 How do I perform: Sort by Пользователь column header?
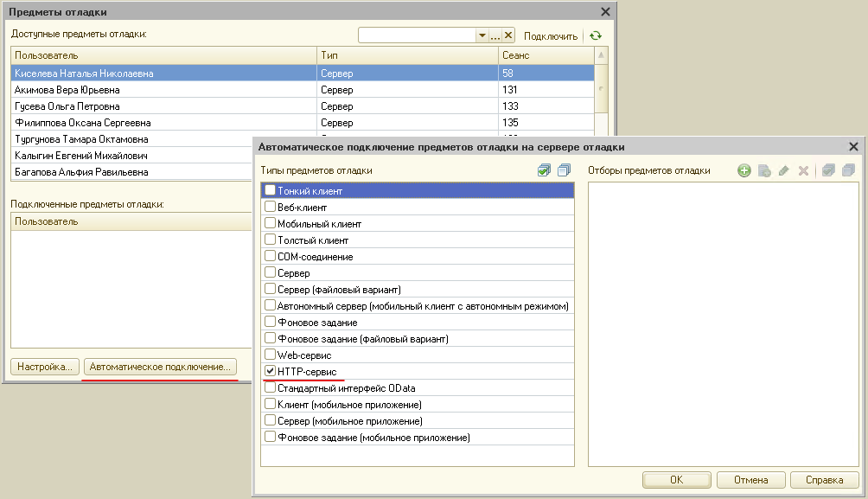[x=164, y=55]
